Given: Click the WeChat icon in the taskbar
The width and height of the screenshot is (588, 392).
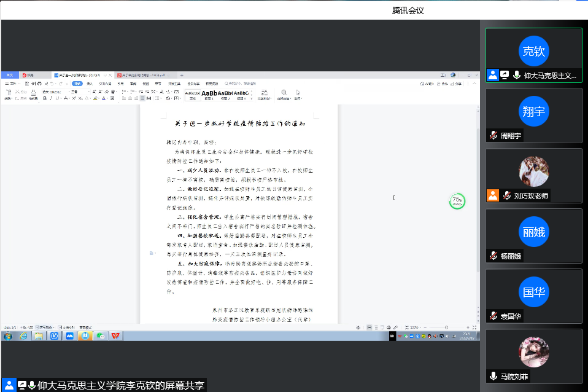Looking at the screenshot, I should pos(99,336).
